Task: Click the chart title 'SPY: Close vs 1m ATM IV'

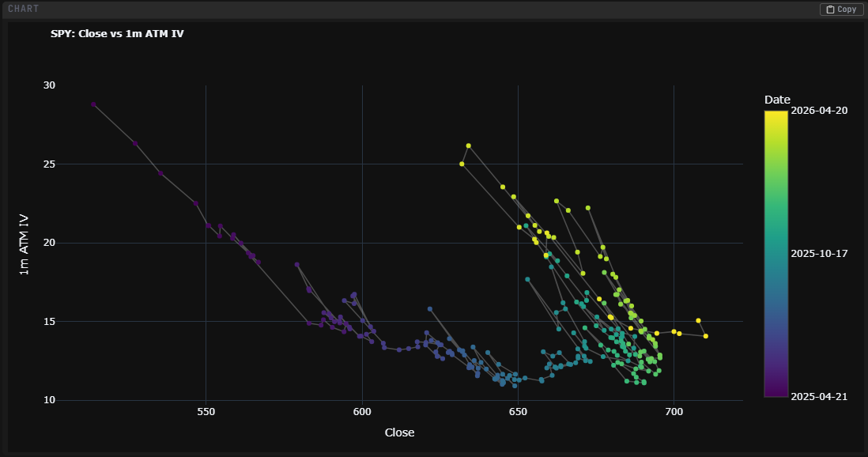Action: pos(117,34)
